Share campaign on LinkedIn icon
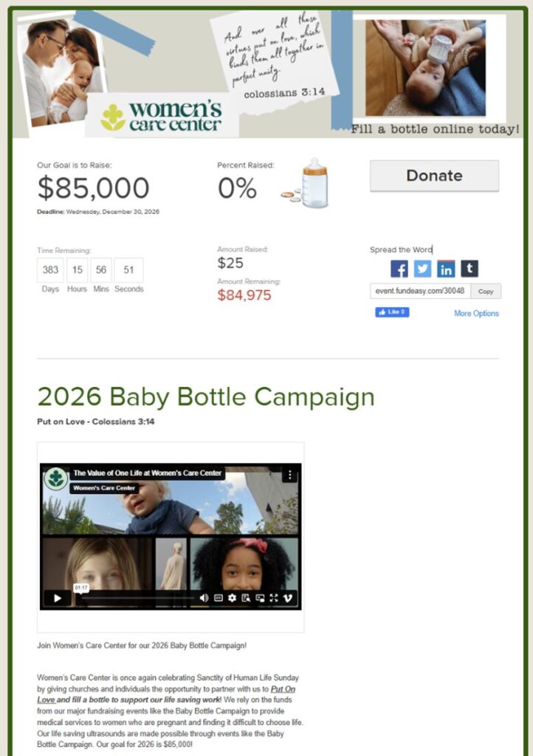This screenshot has width=533, height=756. point(446,269)
